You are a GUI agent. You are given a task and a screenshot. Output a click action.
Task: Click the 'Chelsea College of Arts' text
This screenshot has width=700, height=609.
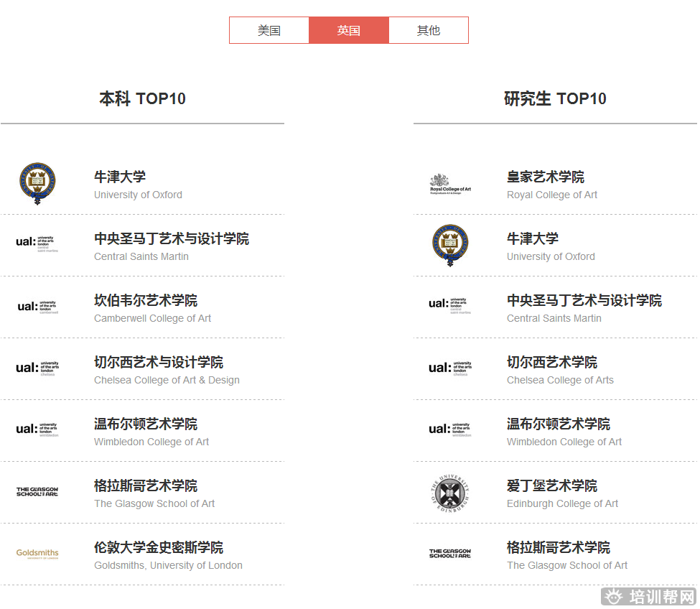coord(560,381)
